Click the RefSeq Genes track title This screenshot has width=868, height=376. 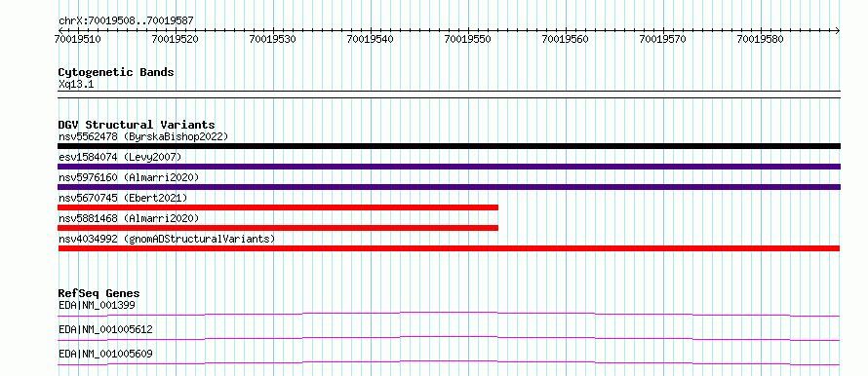(x=99, y=293)
